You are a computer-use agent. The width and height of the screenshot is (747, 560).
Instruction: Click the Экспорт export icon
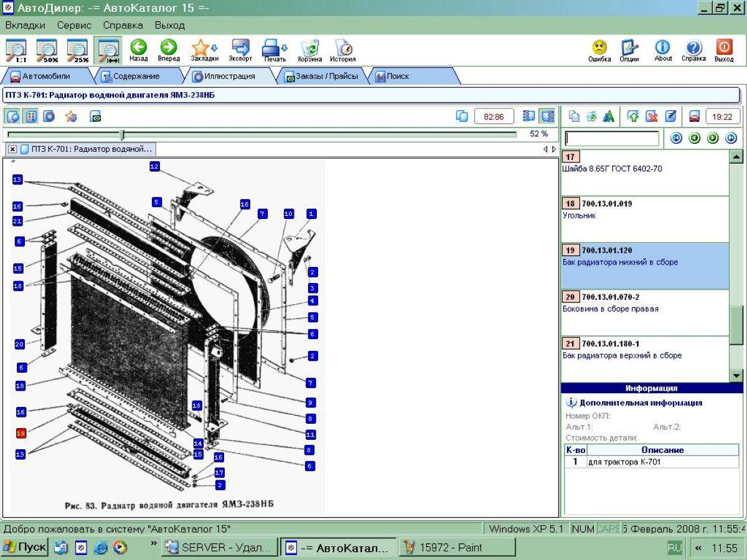(x=240, y=50)
